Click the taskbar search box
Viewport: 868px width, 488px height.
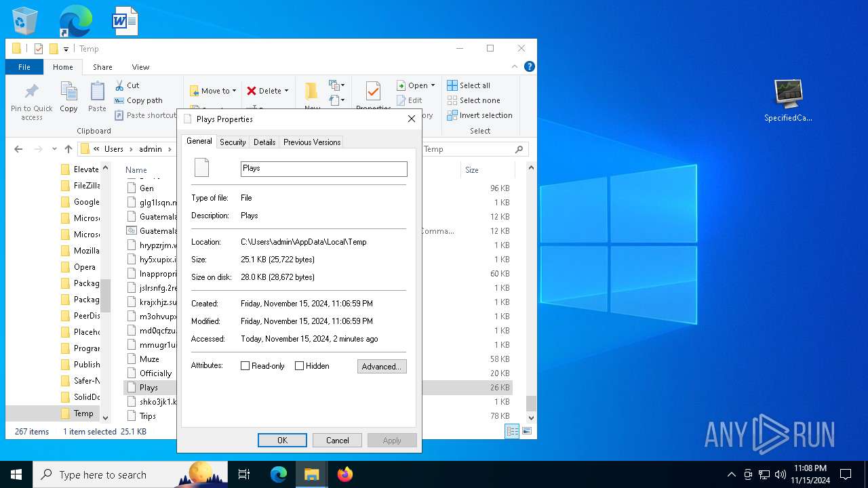point(130,474)
